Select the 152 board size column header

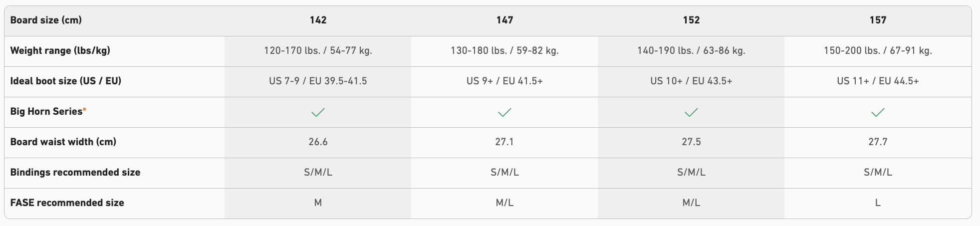(x=691, y=20)
